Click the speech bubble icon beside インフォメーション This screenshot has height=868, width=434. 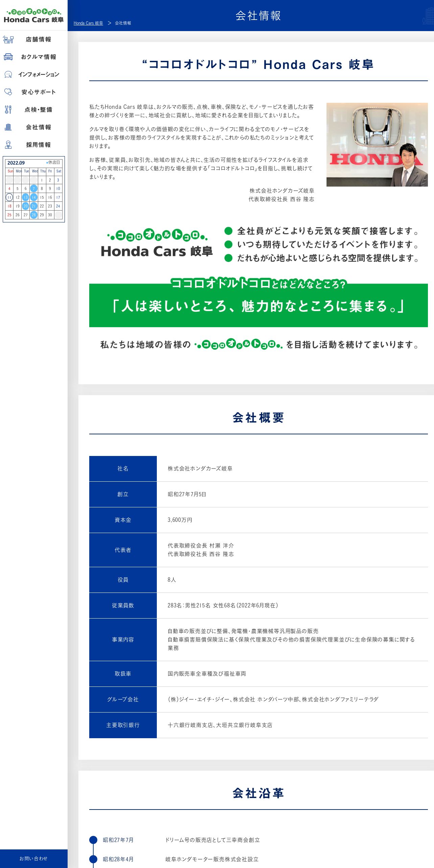(8, 74)
